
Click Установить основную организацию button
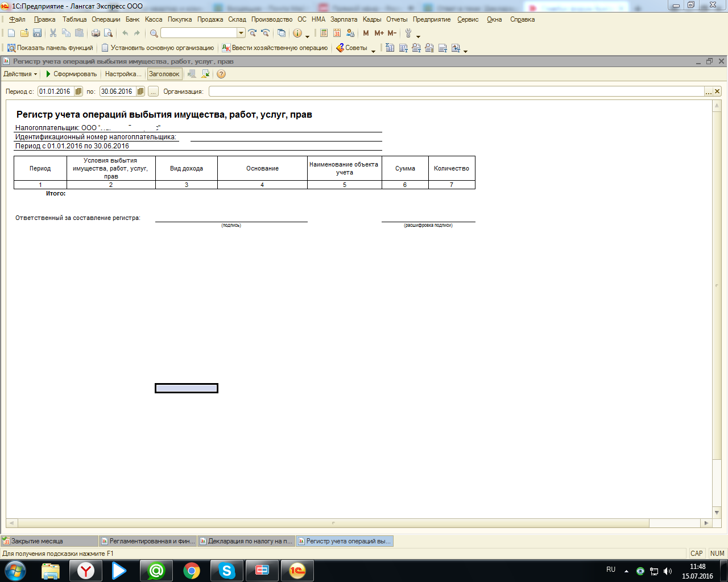158,48
